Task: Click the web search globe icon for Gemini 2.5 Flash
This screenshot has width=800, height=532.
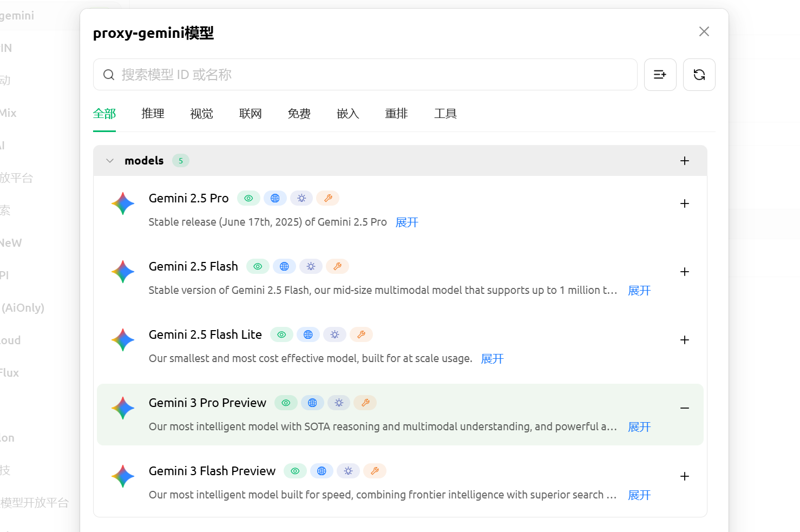Action: (x=284, y=266)
